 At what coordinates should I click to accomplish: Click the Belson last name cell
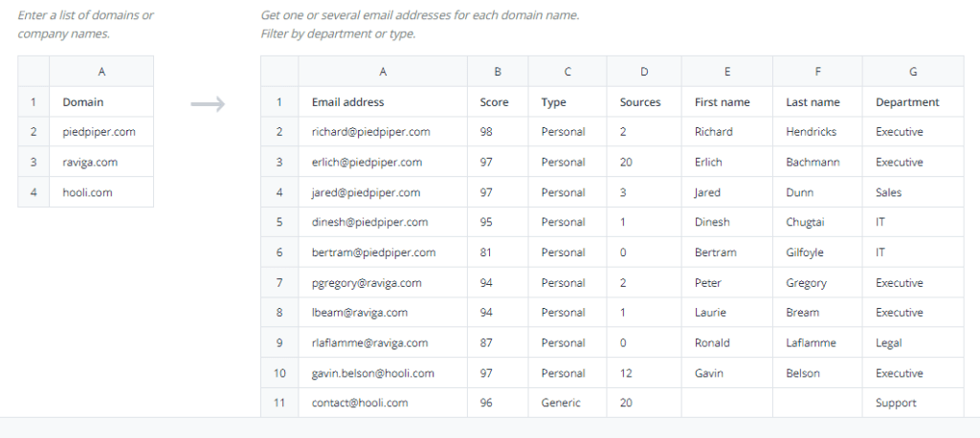point(817,373)
